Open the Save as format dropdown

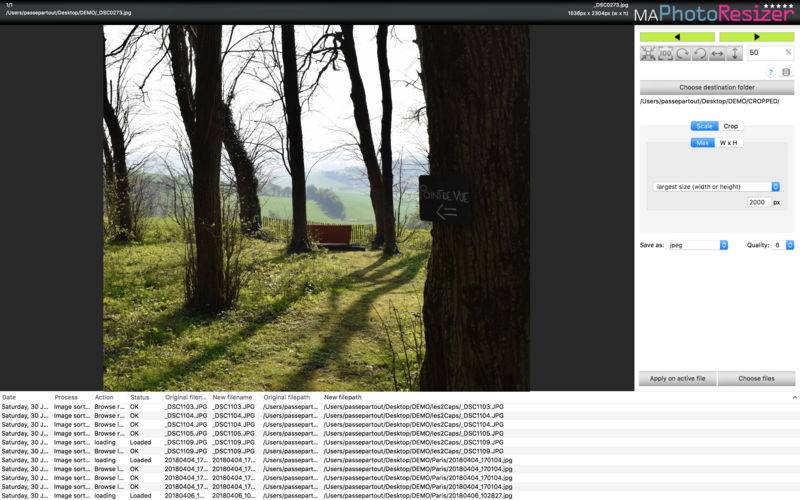[x=698, y=245]
